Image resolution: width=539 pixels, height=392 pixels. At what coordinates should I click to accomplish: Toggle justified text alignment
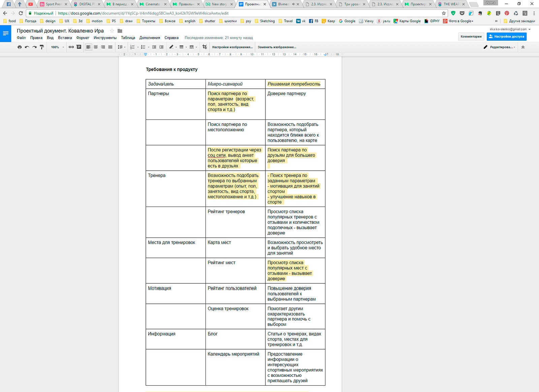coord(110,47)
